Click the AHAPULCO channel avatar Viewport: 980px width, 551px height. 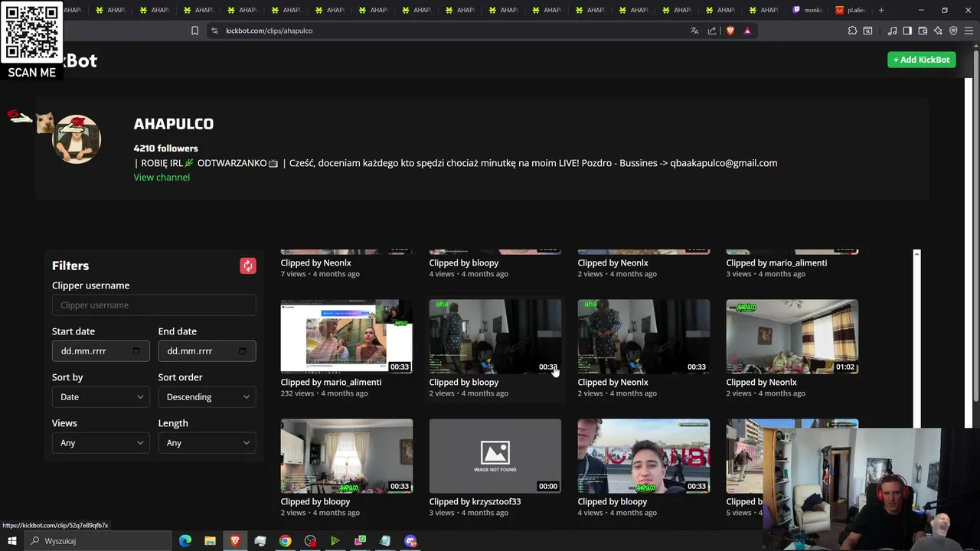point(77,139)
